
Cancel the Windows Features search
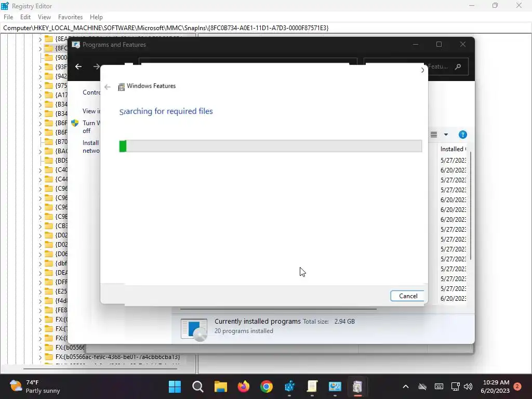pos(408,296)
